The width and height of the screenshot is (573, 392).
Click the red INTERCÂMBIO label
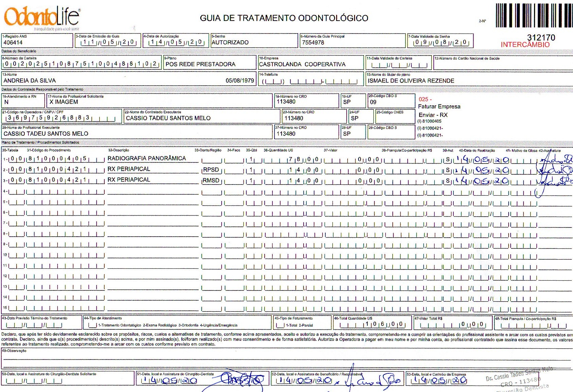point(525,45)
